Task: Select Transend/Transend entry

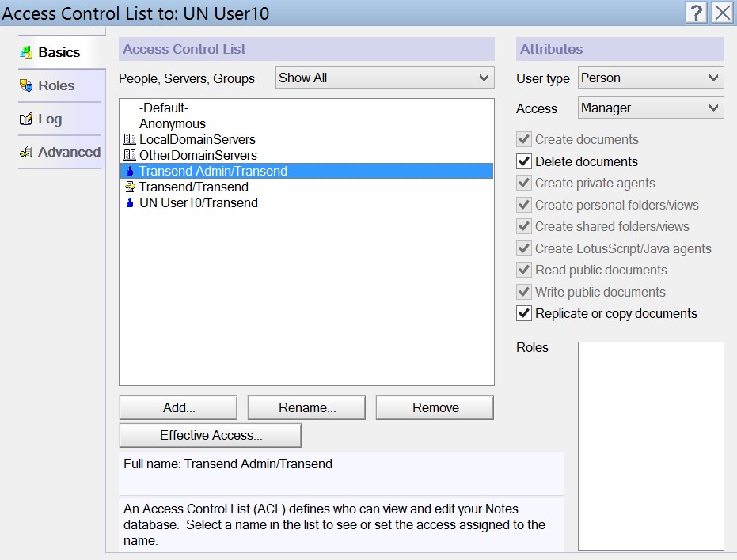Action: (306, 187)
